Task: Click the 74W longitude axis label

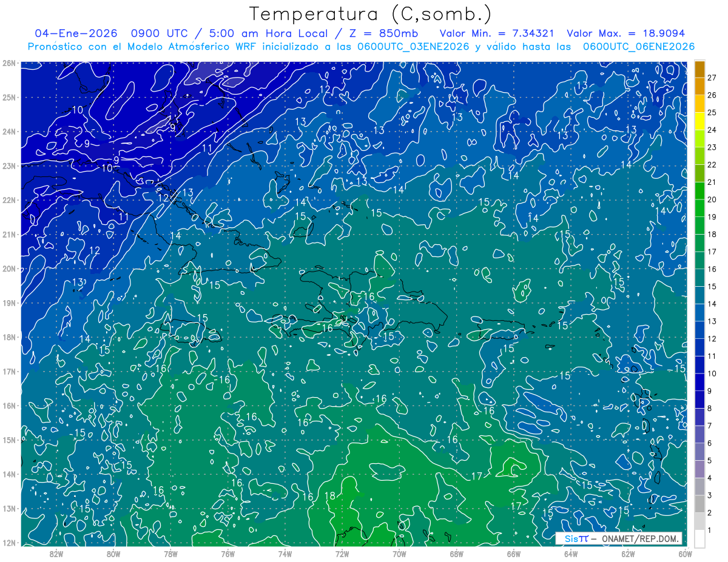Action: 285,554
